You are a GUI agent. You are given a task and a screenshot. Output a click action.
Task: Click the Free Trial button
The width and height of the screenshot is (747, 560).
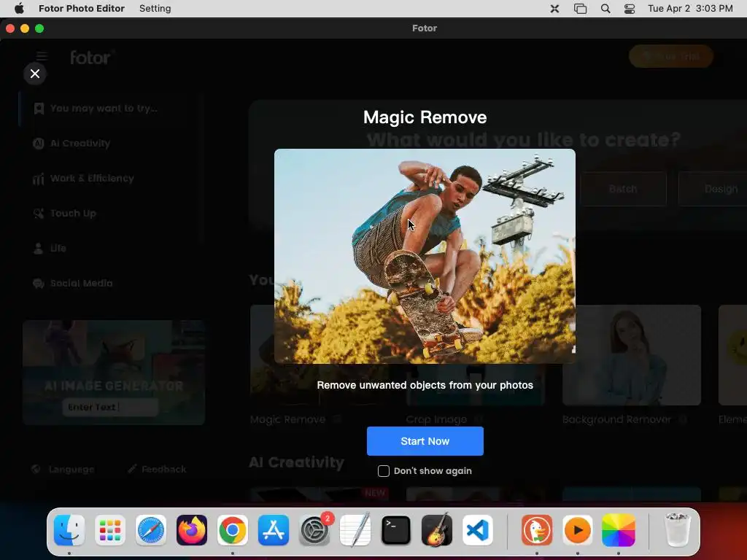[x=671, y=57]
